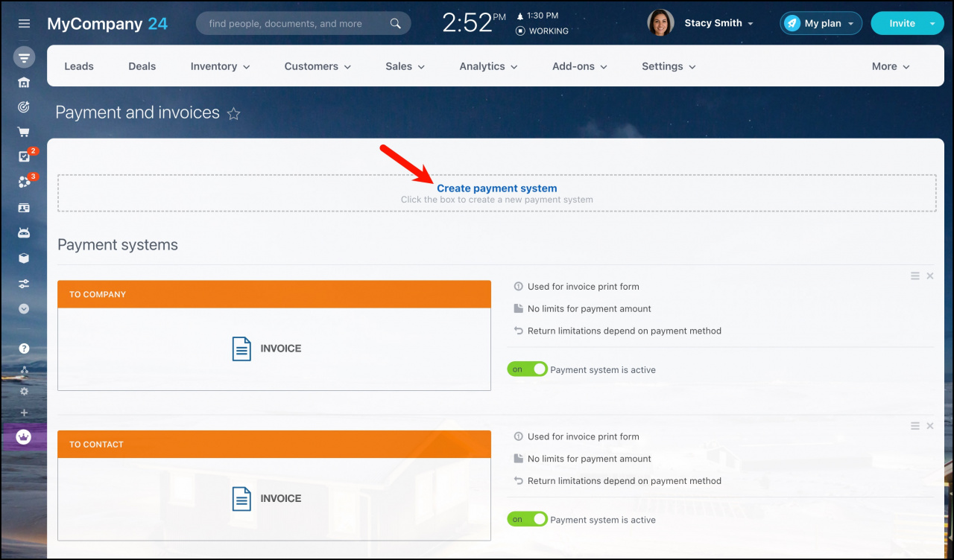Expand the Sales menu
954x560 pixels.
point(405,66)
